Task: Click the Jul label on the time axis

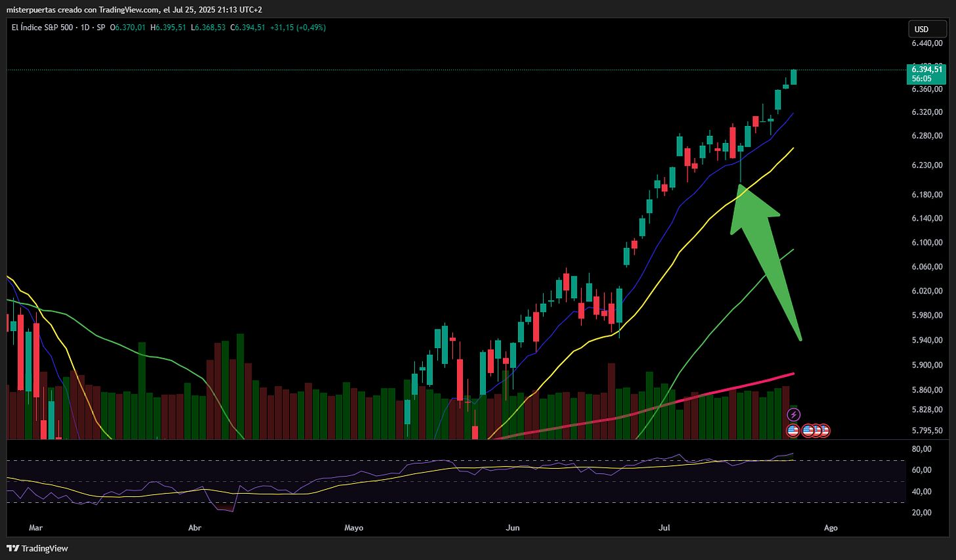Action: (664, 528)
